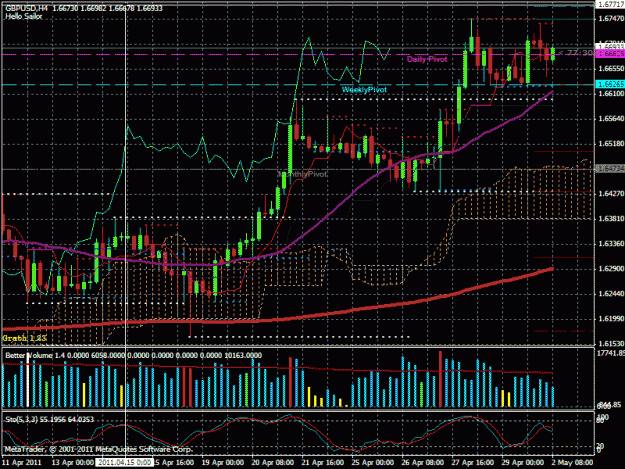
Task: Click the 27 Apr 16:00 time label
Action: tap(473, 463)
